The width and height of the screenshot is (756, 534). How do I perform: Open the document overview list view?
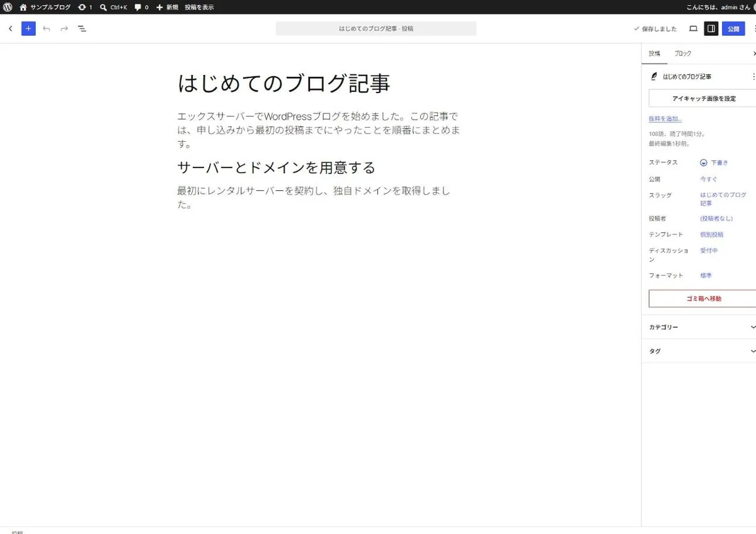(82, 28)
